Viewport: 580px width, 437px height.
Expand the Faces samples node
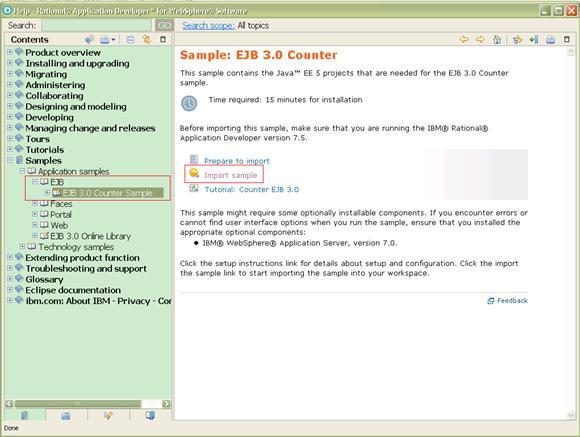point(35,203)
